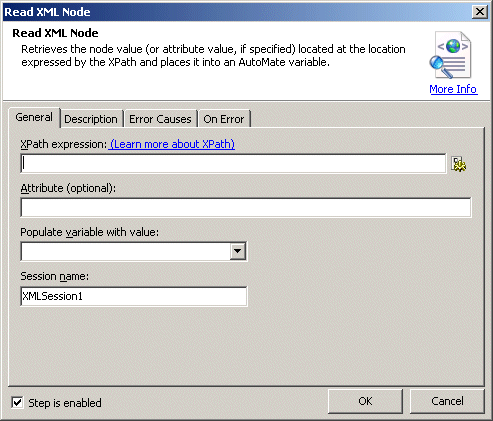This screenshot has width=493, height=421.
Task: Go to the General tab
Action: click(34, 117)
